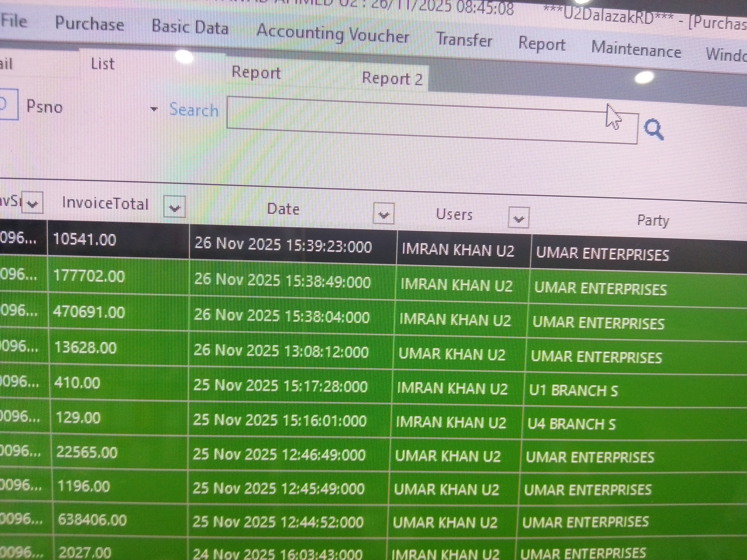Expand the Psno search field combo box
The width and height of the screenshot is (747, 560).
tap(154, 109)
